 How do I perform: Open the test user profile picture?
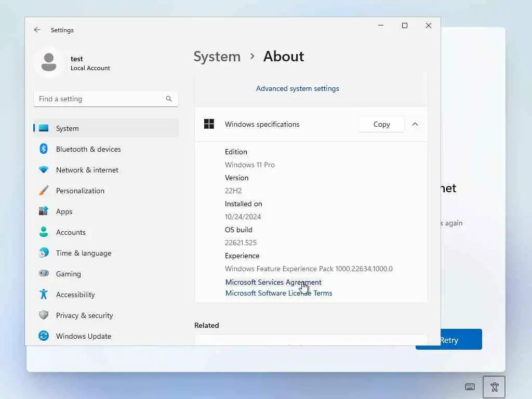(x=49, y=62)
